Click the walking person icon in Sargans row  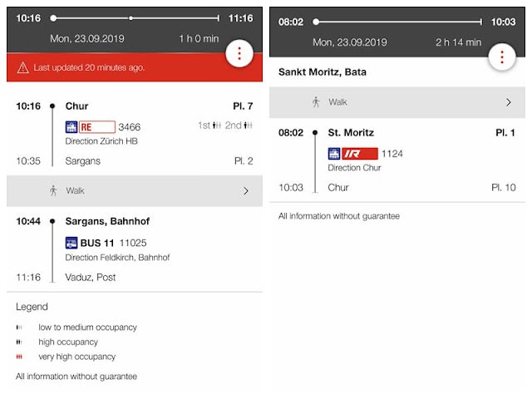tap(53, 190)
